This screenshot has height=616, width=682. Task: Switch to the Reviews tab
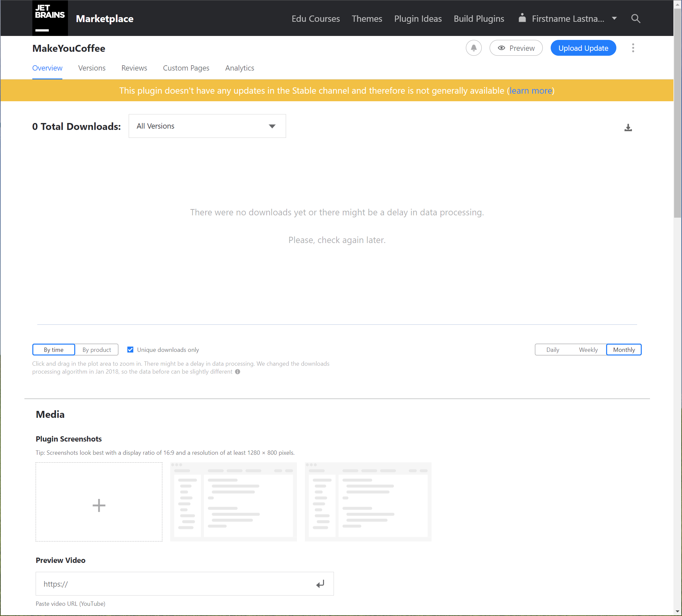click(x=134, y=68)
